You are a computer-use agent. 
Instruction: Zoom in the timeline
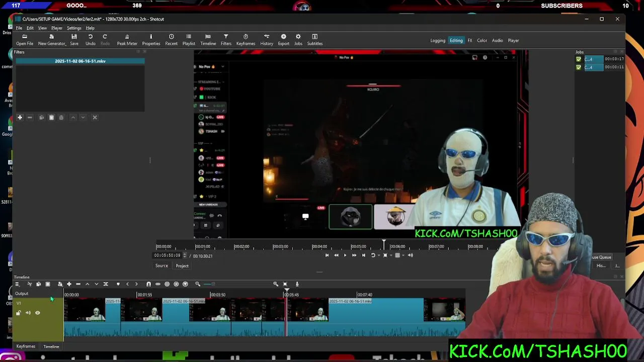coord(276,284)
